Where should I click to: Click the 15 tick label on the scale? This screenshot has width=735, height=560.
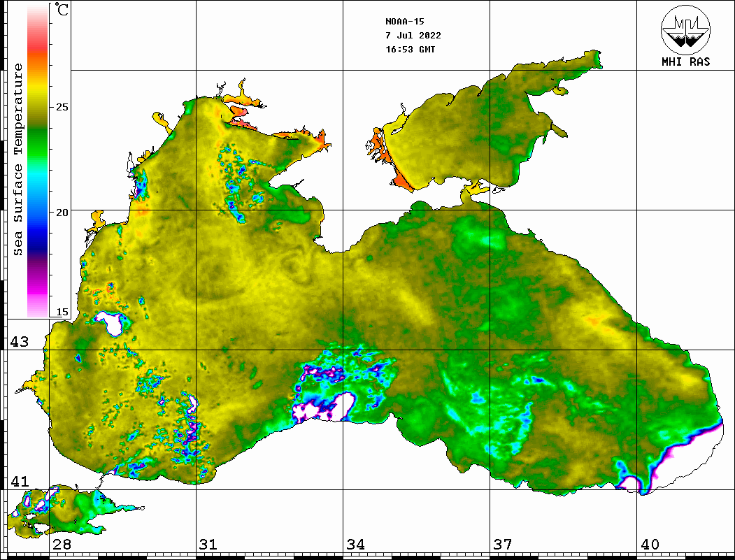[x=62, y=312]
